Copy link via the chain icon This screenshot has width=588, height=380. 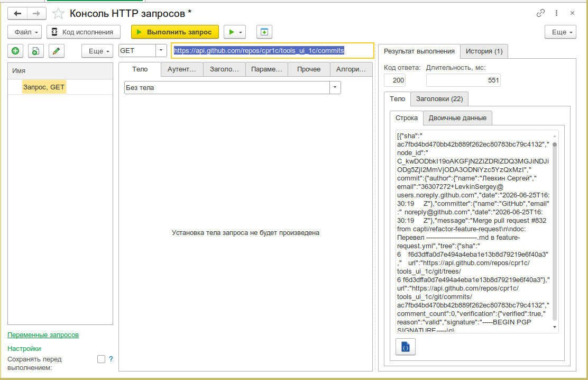[540, 13]
